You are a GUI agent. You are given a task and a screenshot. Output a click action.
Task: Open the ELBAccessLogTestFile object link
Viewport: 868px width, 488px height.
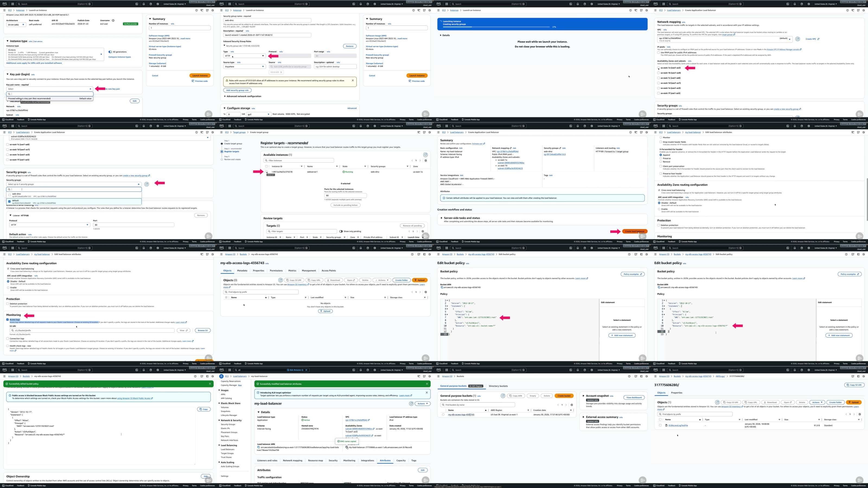click(678, 425)
